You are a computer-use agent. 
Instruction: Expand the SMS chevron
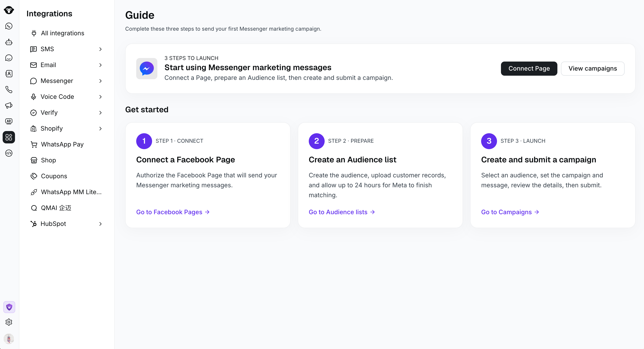point(101,49)
